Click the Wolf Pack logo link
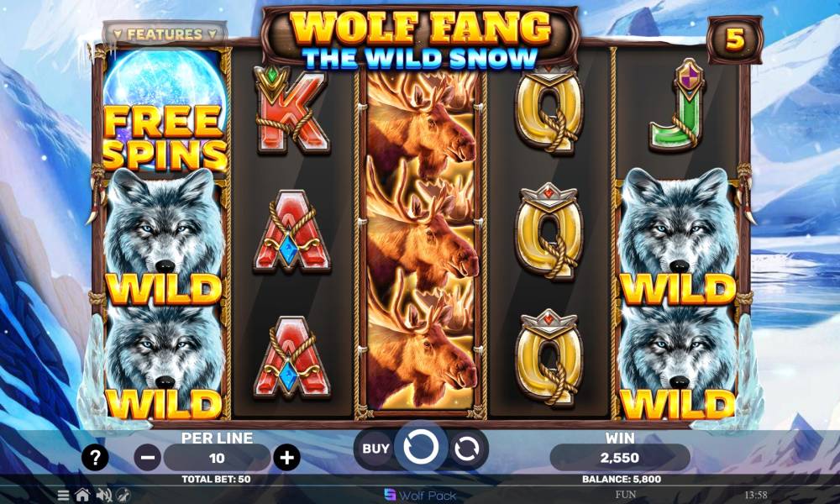 click(420, 495)
